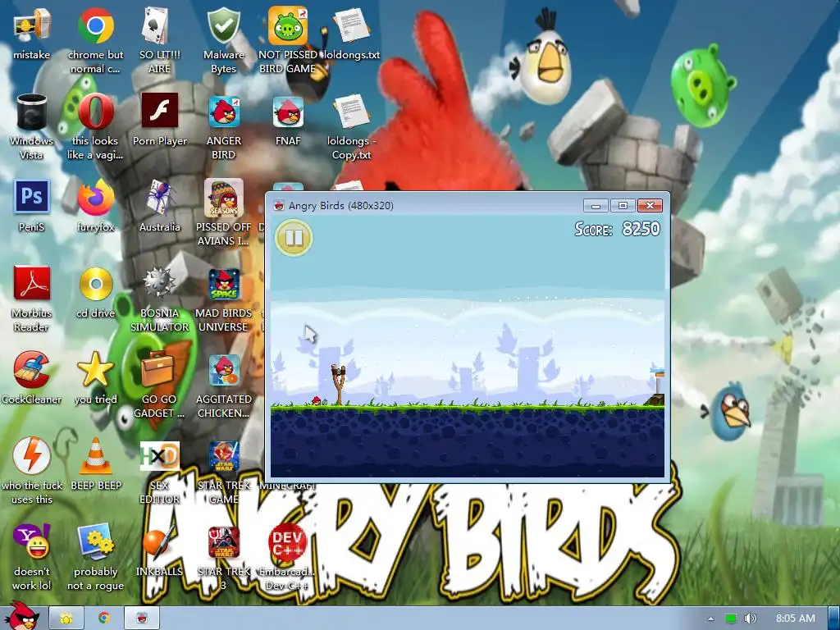Minimize the Angry Birds window
This screenshot has width=840, height=630.
pos(596,206)
